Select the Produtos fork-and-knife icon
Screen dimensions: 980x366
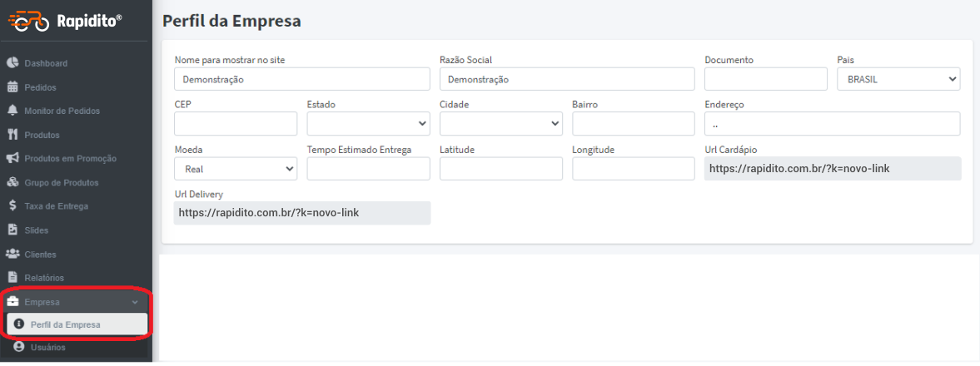click(12, 134)
